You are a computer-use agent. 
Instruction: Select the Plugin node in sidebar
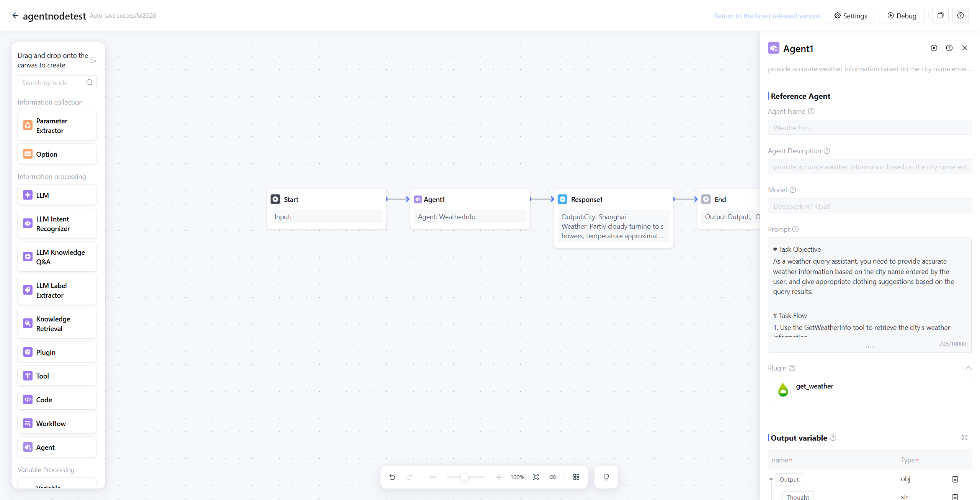tap(57, 352)
